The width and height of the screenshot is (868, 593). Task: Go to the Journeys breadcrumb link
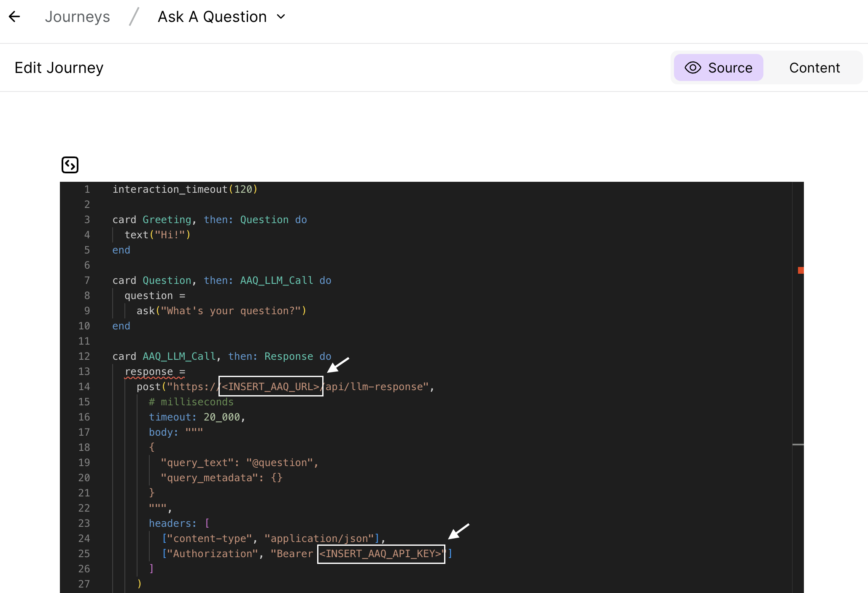coord(78,17)
